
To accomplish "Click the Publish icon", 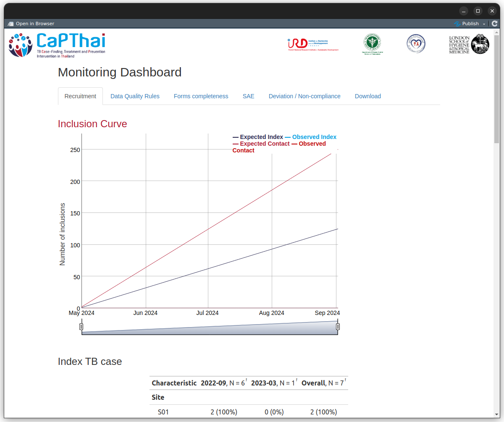I will pyautogui.click(x=457, y=24).
